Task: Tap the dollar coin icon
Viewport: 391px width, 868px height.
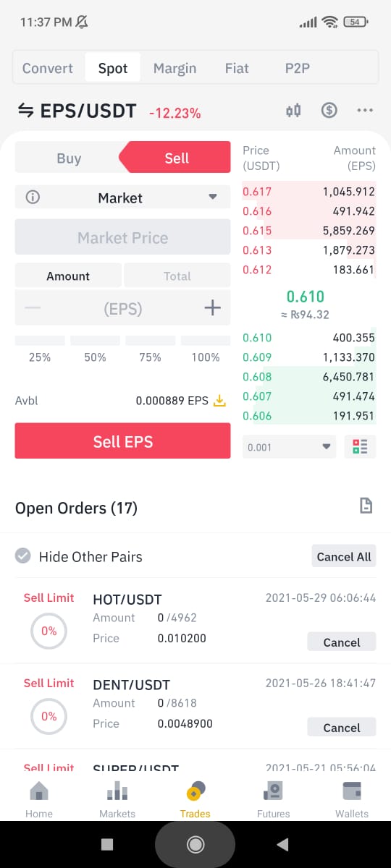Action: coord(329,111)
